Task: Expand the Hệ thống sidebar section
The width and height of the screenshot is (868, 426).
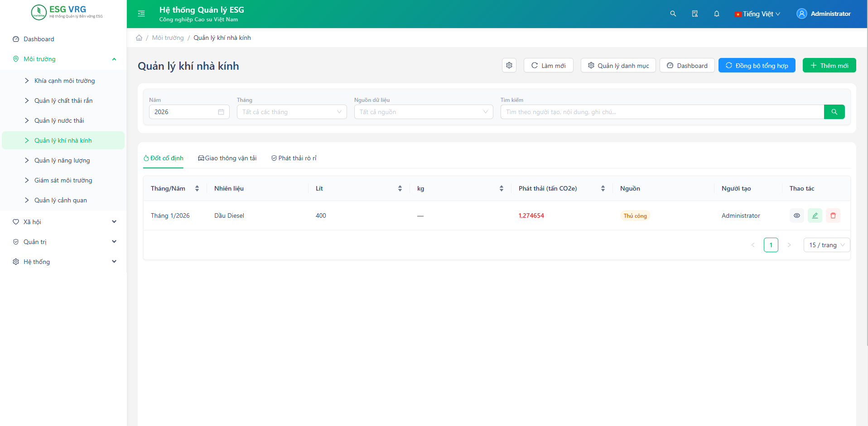Action: pos(63,262)
